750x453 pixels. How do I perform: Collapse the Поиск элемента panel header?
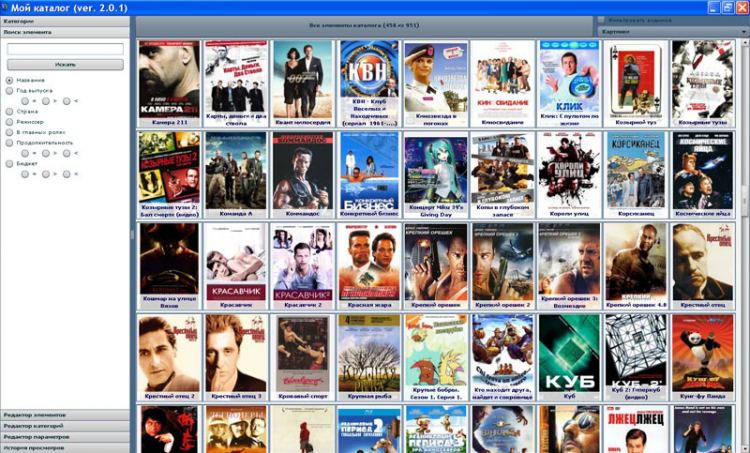pos(65,32)
